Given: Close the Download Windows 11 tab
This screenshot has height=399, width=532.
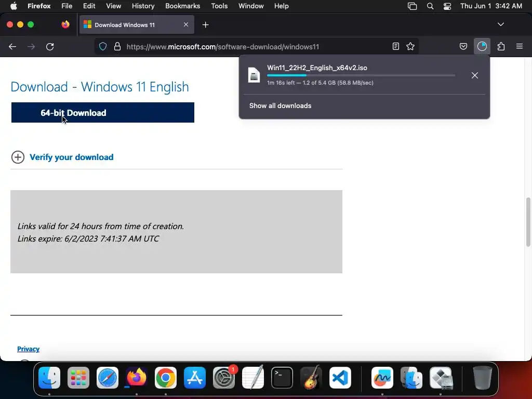Looking at the screenshot, I should point(186,24).
